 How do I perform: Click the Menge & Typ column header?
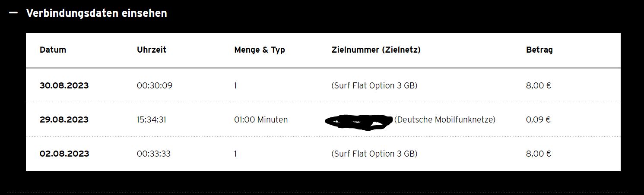[x=260, y=50]
